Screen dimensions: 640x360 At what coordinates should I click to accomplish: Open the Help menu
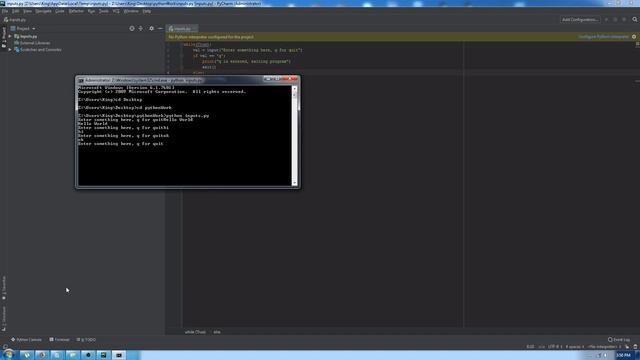coord(147,11)
